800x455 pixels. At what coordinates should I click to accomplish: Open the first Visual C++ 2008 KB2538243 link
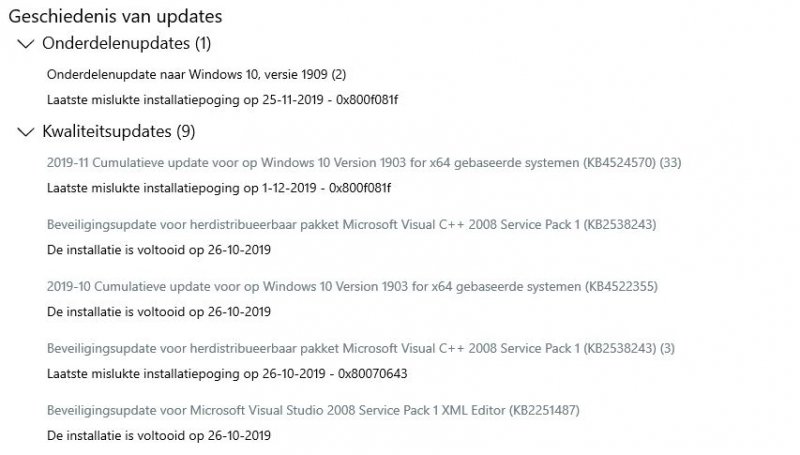pyautogui.click(x=351, y=224)
